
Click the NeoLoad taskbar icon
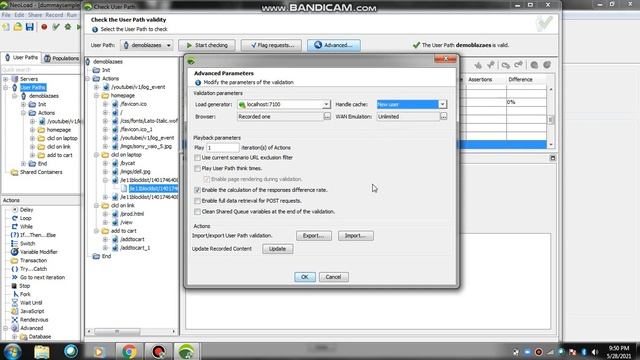click(x=187, y=351)
